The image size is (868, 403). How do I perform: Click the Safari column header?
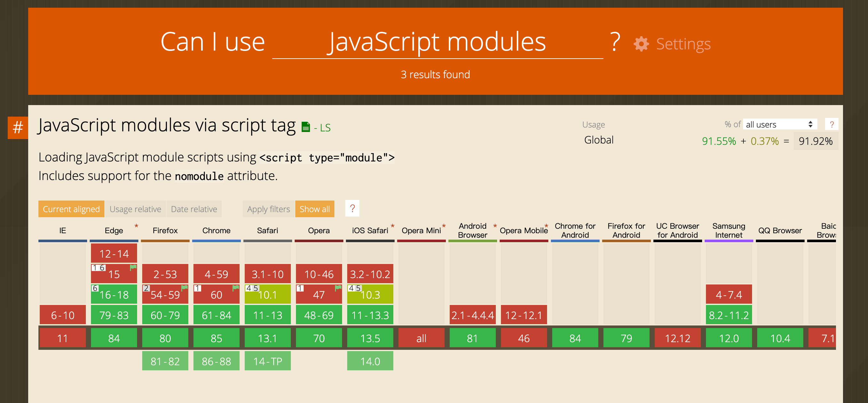click(267, 230)
